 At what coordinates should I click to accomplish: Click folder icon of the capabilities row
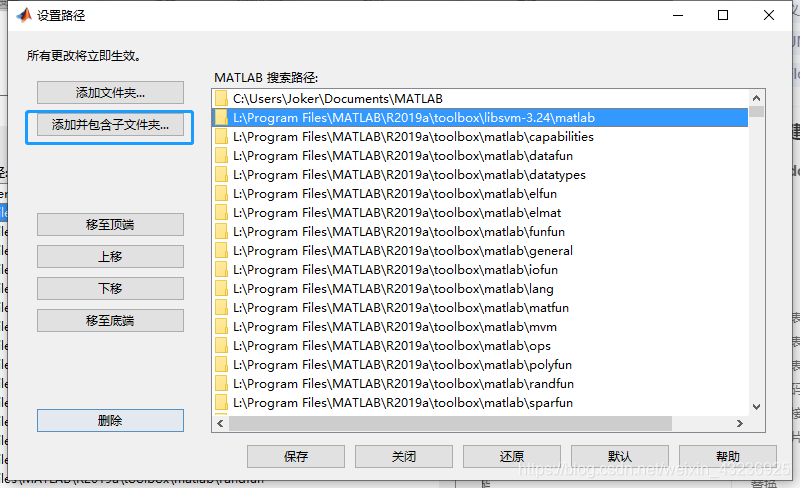tap(221, 137)
